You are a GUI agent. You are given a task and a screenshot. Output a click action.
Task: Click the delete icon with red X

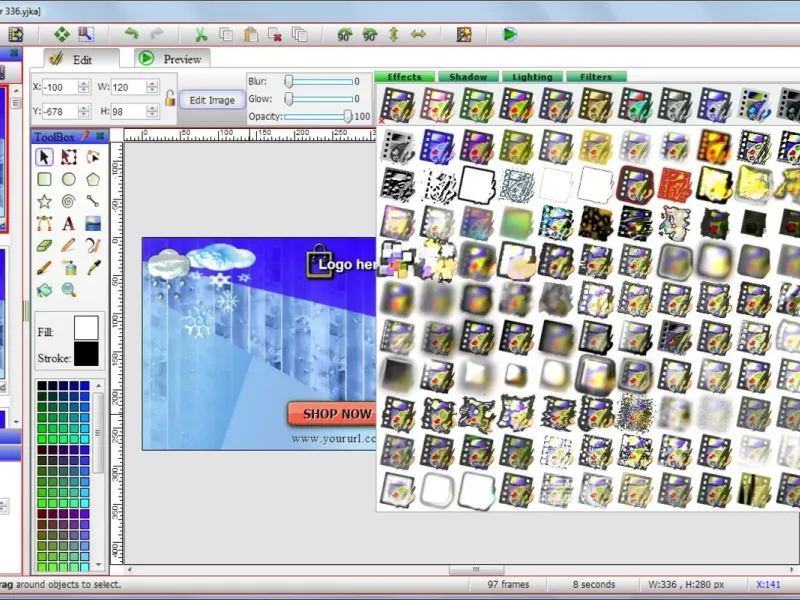pyautogui.click(x=275, y=34)
